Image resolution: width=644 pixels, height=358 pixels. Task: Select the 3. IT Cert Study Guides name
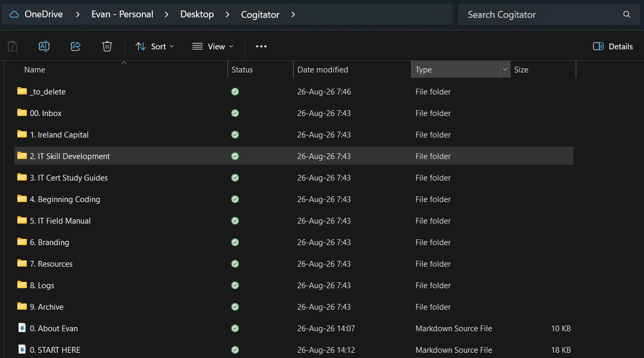point(69,178)
